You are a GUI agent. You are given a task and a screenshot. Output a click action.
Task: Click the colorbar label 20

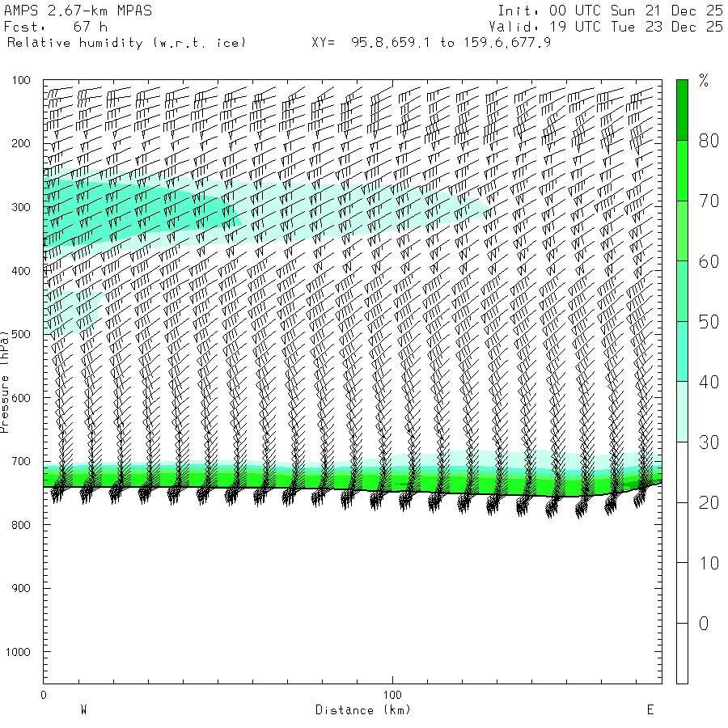pos(709,503)
